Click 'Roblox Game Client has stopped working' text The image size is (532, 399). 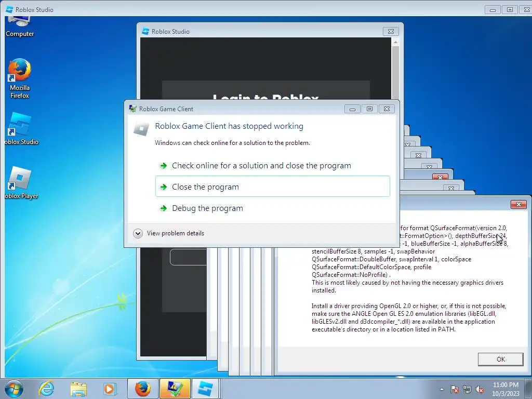(x=229, y=126)
